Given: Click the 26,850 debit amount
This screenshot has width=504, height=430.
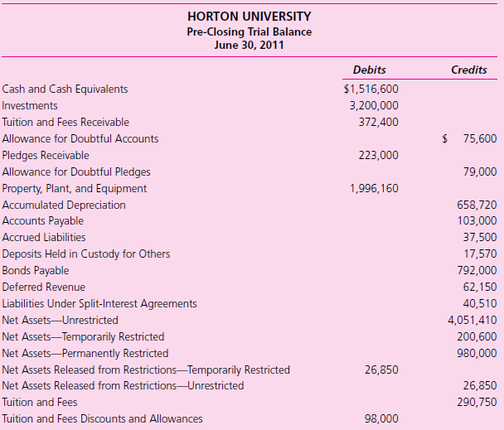Looking at the screenshot, I should [x=381, y=370].
